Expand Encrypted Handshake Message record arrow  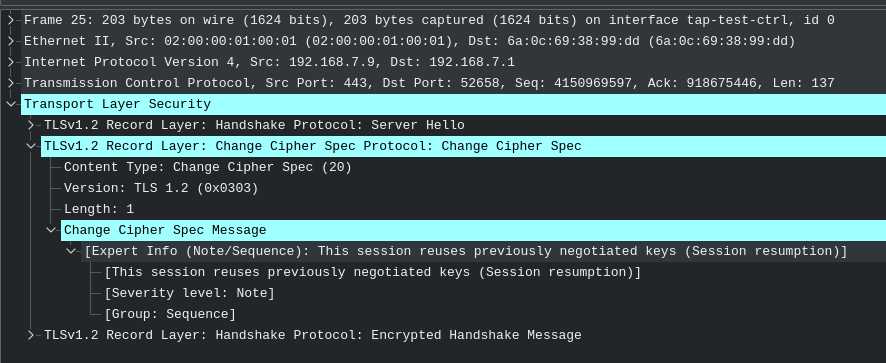pos(31,335)
